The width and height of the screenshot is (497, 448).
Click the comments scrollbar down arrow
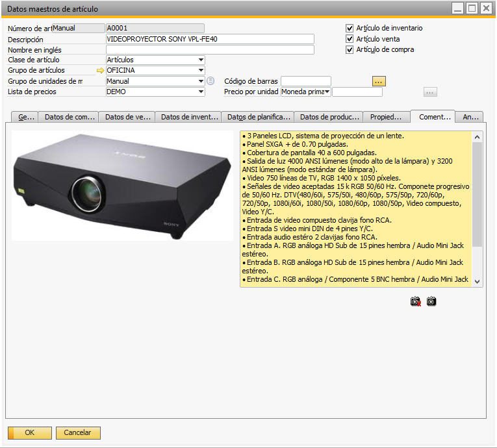[477, 281]
